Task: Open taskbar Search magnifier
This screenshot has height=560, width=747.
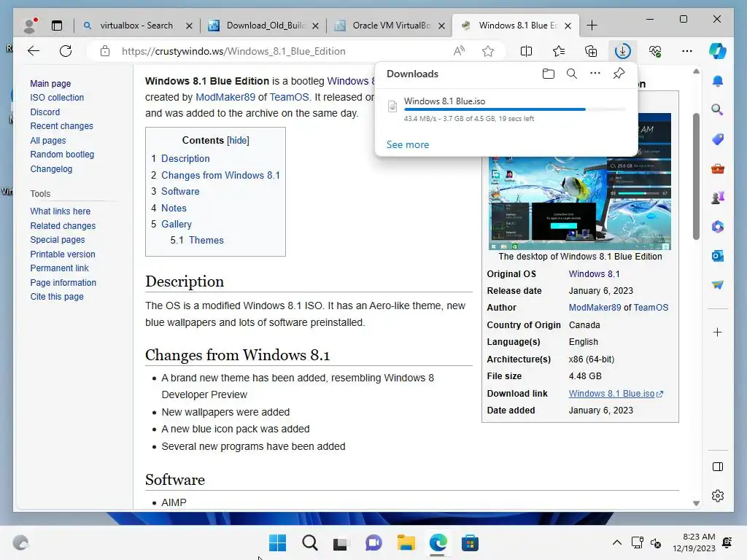Action: point(309,542)
